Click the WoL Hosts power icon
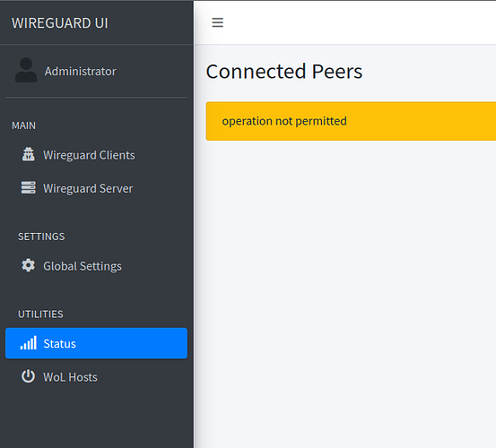The height and width of the screenshot is (448, 496). click(28, 376)
